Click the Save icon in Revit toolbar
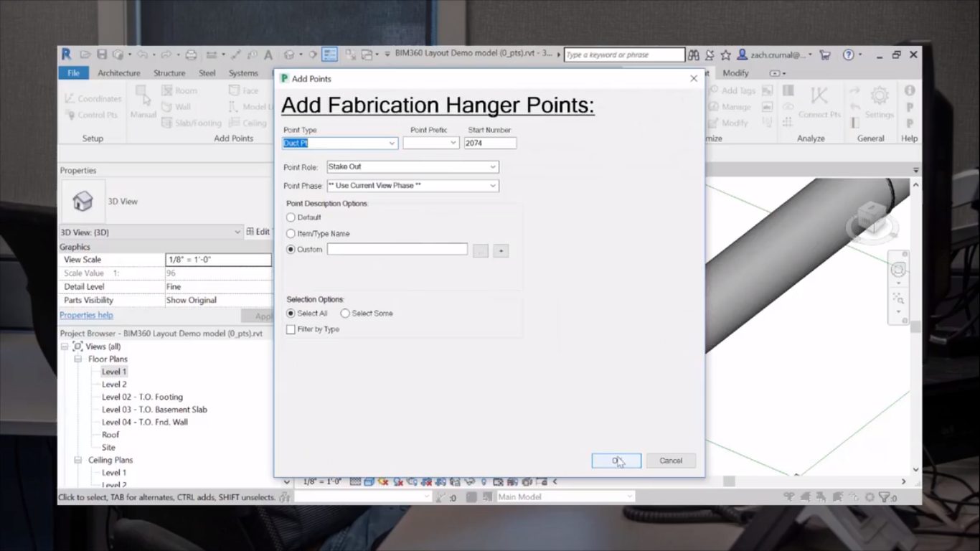Viewport: 980px width, 551px height. 102,55
